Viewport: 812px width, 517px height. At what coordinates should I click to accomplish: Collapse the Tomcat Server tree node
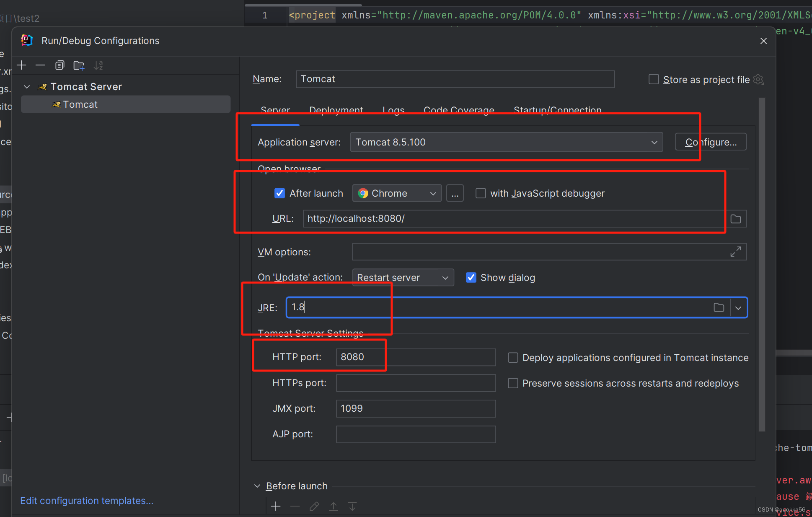27,87
